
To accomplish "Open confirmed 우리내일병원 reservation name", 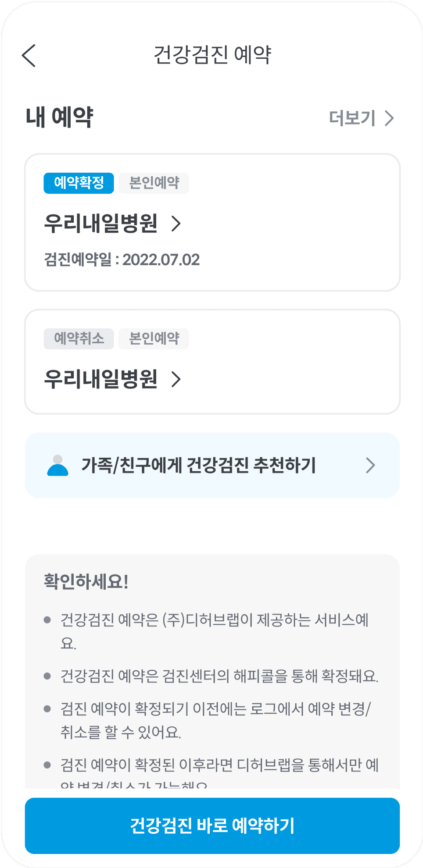I will (x=101, y=223).
